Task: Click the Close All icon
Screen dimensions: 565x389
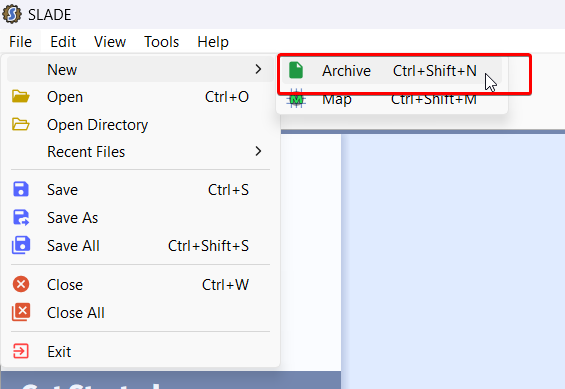Action: [21, 312]
